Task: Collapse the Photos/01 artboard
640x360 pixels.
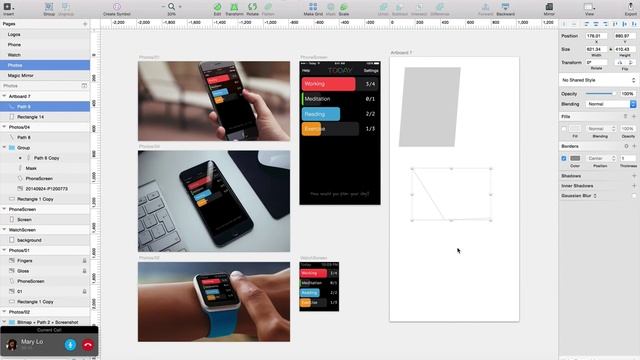Action: (4, 250)
